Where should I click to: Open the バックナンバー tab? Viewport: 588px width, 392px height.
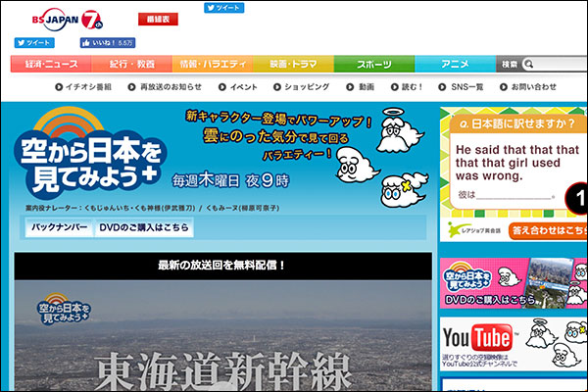click(60, 228)
